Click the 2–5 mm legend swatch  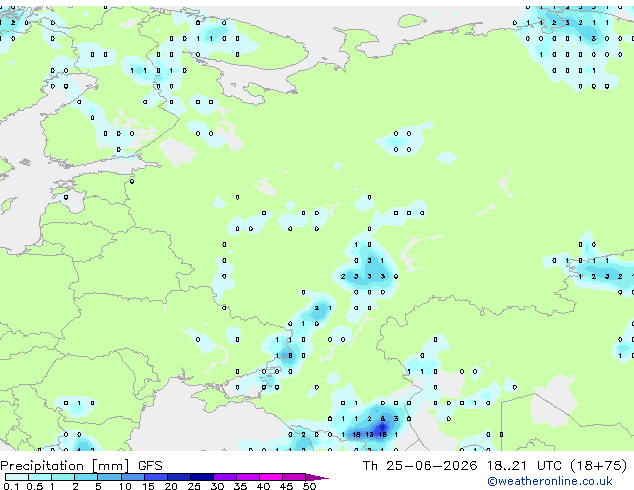pyautogui.click(x=86, y=477)
